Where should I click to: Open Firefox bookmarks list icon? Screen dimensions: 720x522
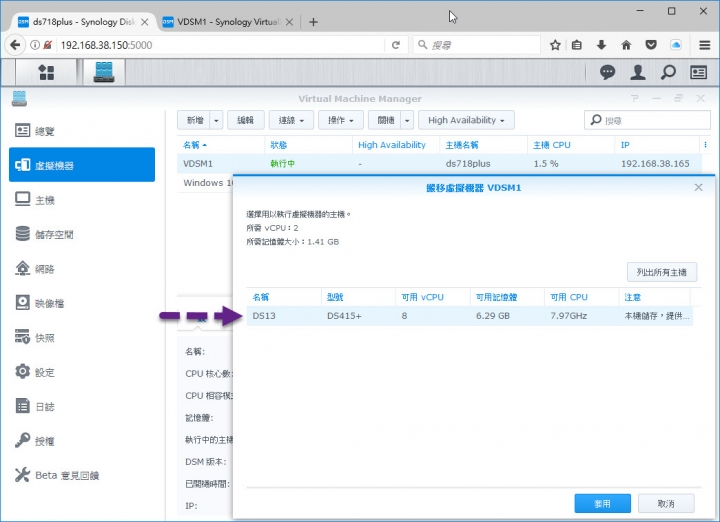[x=577, y=45]
